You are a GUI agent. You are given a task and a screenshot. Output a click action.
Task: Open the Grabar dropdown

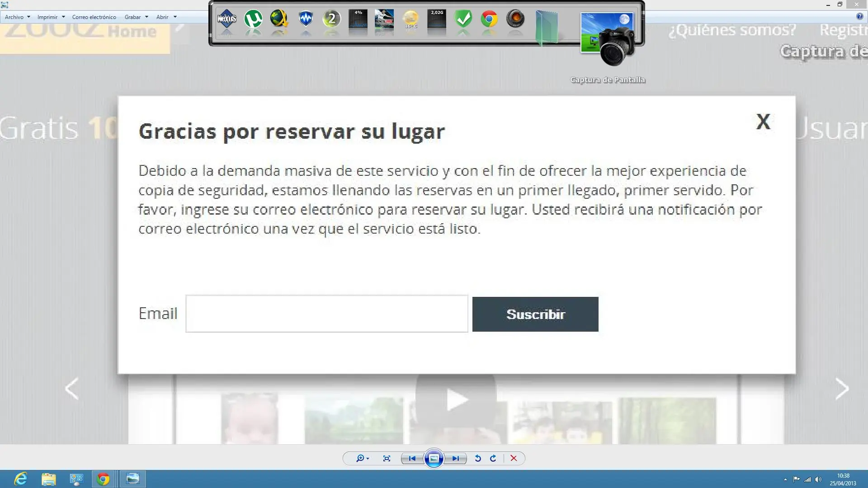(x=136, y=17)
